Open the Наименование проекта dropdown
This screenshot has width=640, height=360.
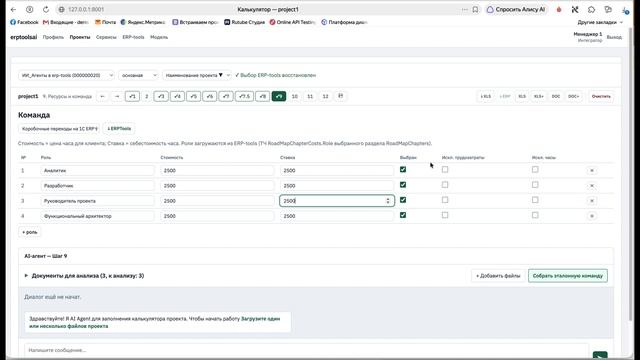coord(197,75)
